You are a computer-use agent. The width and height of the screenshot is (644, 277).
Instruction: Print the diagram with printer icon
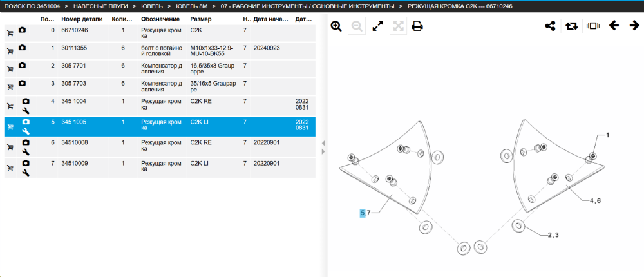pyautogui.click(x=417, y=26)
